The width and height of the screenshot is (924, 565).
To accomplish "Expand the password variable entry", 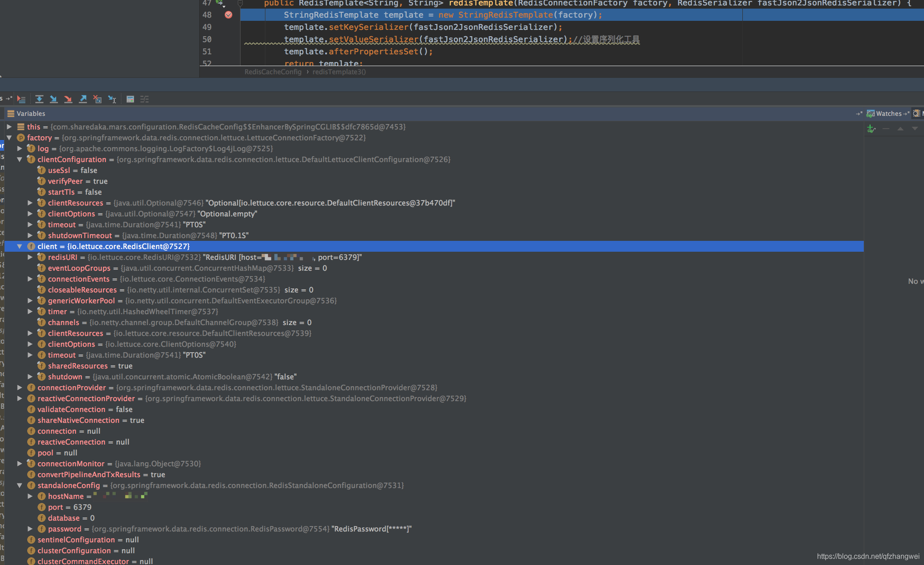I will tap(30, 529).
